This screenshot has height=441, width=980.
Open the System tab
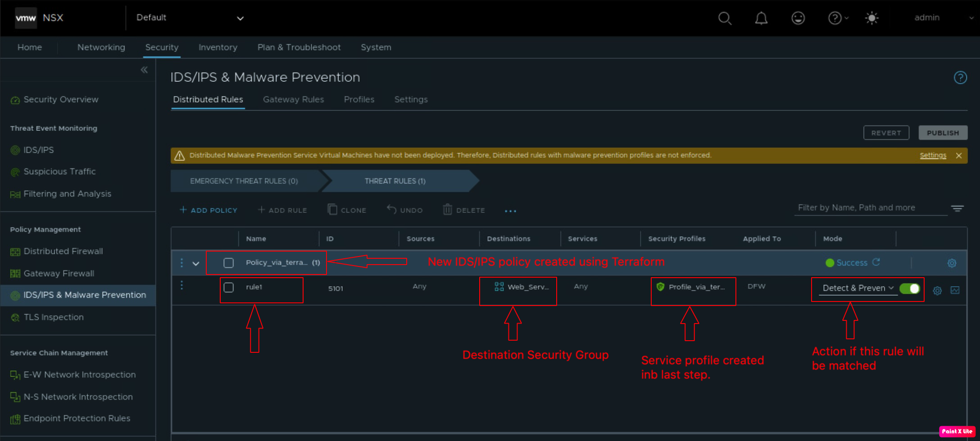[376, 47]
